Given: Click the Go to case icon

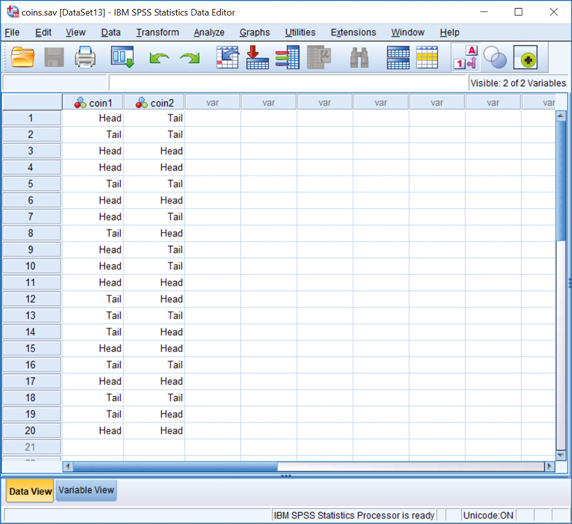Looking at the screenshot, I should [228, 57].
